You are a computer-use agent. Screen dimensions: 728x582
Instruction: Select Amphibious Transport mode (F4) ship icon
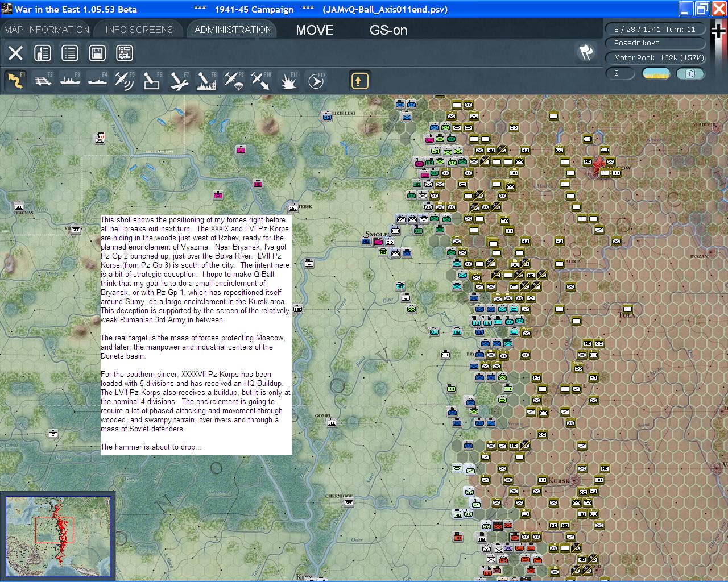(97, 81)
